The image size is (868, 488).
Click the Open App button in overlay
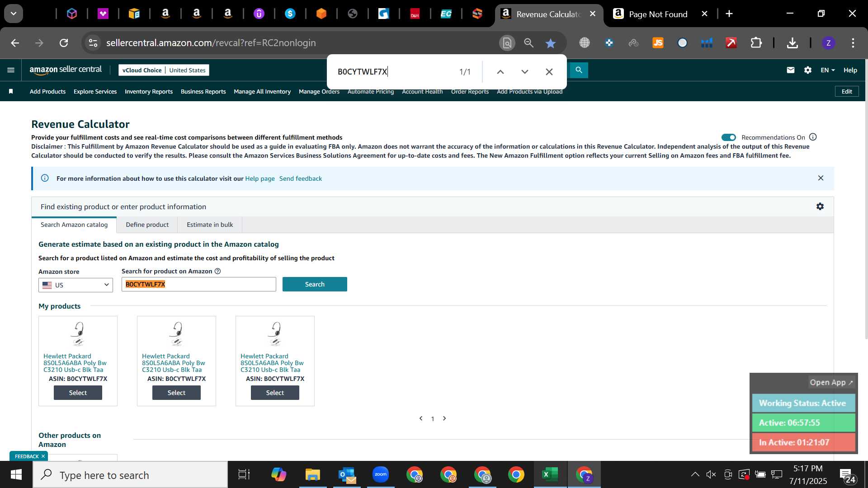[x=831, y=382]
